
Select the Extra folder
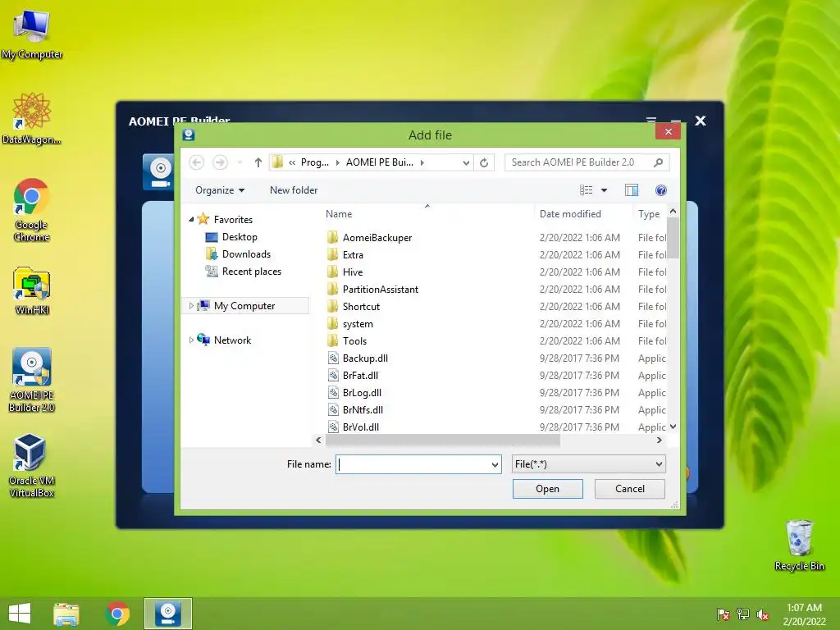pyautogui.click(x=353, y=254)
